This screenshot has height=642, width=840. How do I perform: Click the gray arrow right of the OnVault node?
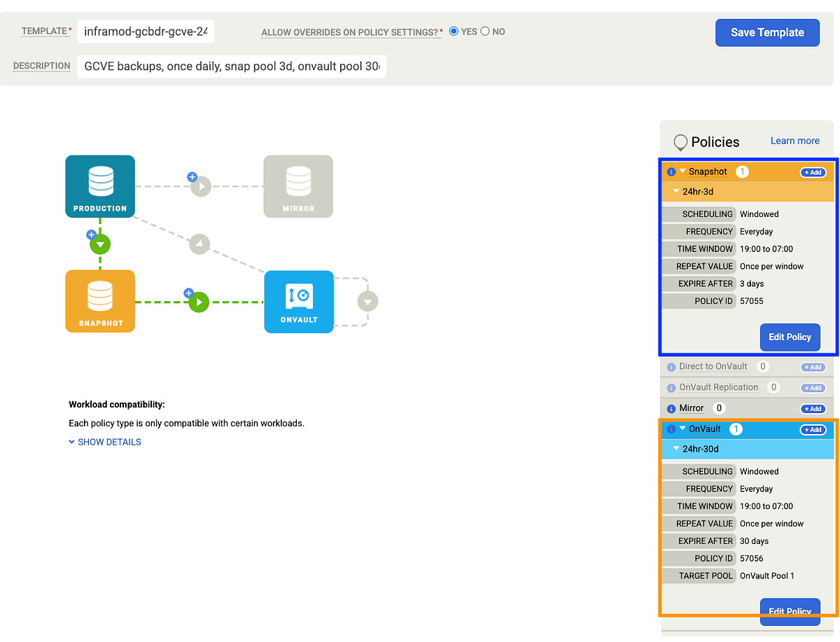click(x=367, y=301)
